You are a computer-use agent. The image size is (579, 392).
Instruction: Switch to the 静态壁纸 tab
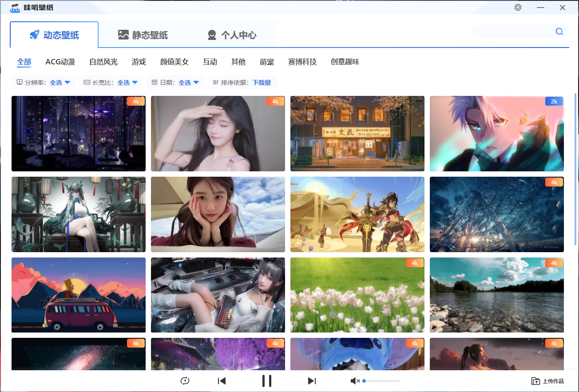click(143, 35)
